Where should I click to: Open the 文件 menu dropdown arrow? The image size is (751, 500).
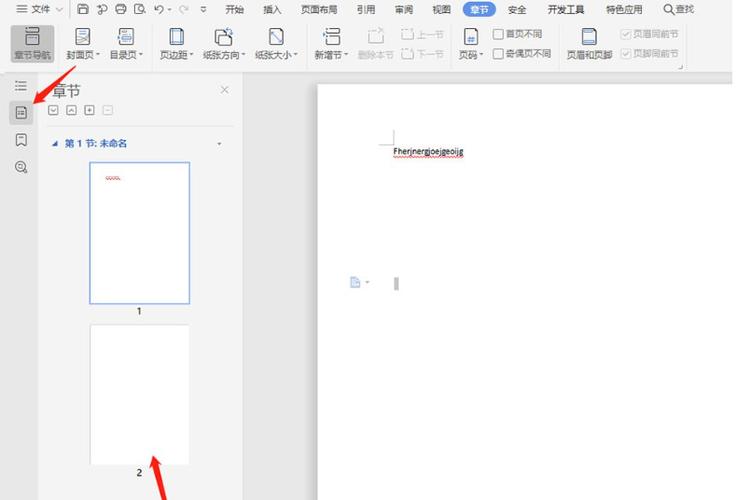point(59,9)
